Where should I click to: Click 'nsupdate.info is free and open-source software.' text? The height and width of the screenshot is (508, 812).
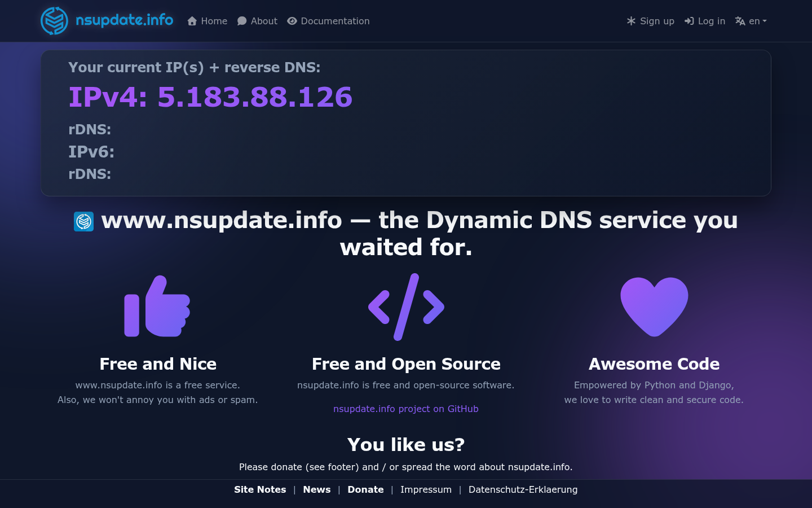(x=406, y=385)
